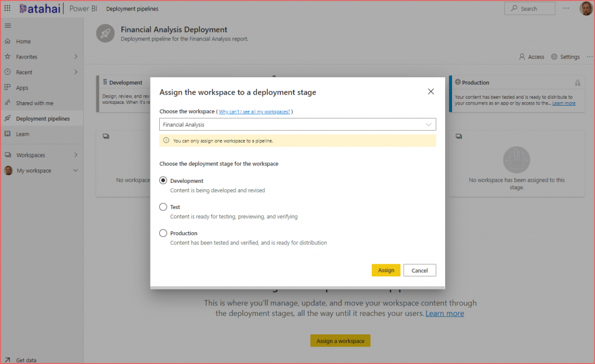Click the user profile picture at top right
The height and width of the screenshot is (364, 595).
pyautogui.click(x=586, y=8)
